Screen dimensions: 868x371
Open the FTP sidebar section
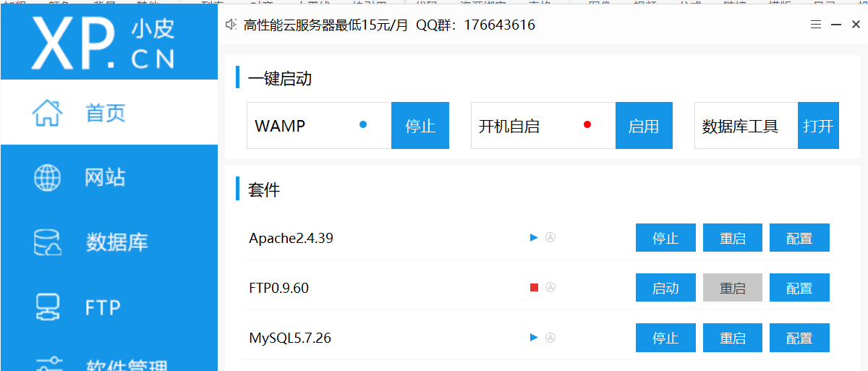click(x=109, y=307)
